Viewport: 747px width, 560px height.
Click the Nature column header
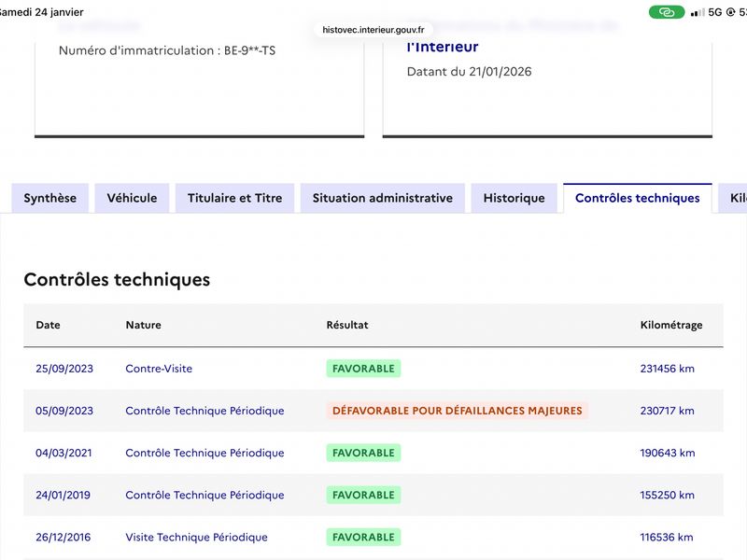(143, 325)
